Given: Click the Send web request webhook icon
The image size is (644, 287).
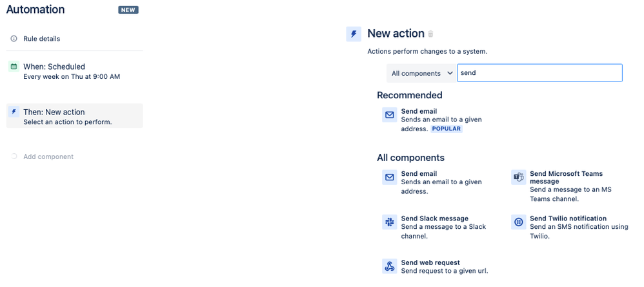Looking at the screenshot, I should coord(389,266).
